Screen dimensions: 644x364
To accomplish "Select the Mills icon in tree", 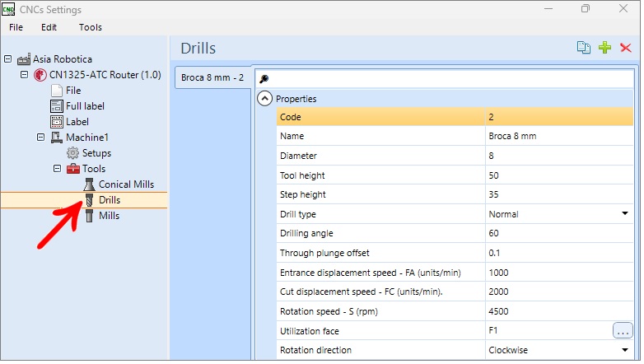I will [x=90, y=217].
